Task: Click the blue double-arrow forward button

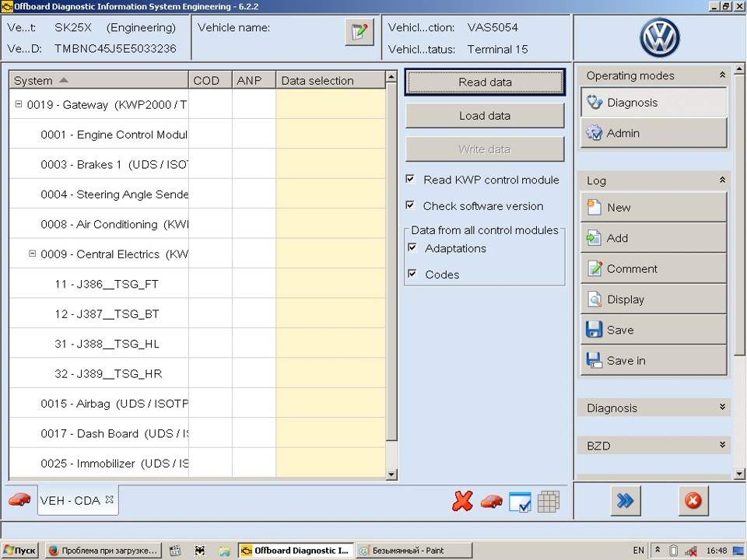Action: (x=625, y=500)
